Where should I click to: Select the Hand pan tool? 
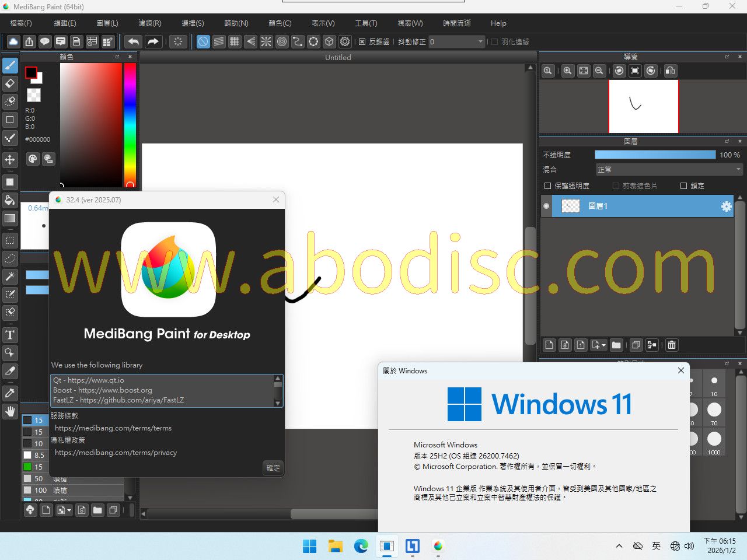[10, 411]
